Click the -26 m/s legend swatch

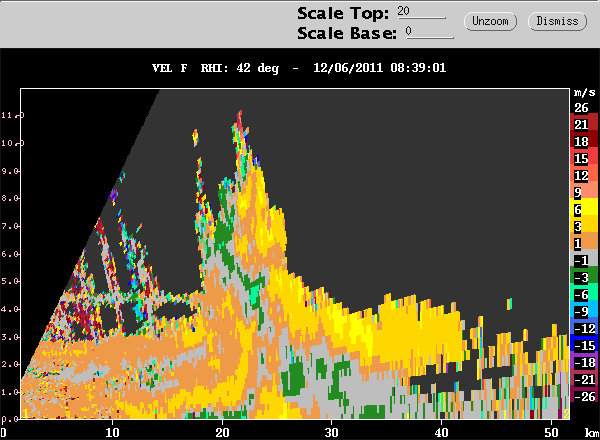(x=580, y=396)
